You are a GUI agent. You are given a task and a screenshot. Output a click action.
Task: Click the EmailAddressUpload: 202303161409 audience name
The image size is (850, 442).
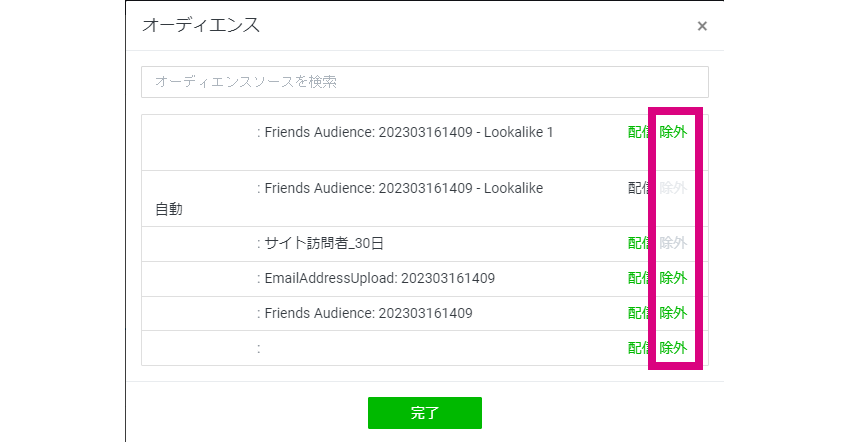point(379,278)
